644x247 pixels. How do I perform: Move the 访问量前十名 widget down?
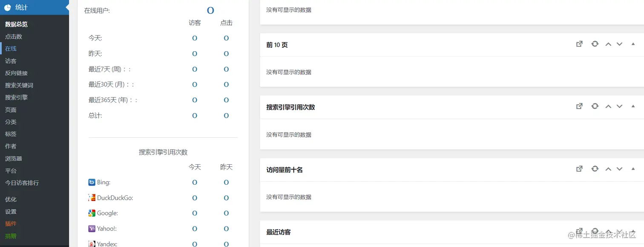[x=620, y=169]
